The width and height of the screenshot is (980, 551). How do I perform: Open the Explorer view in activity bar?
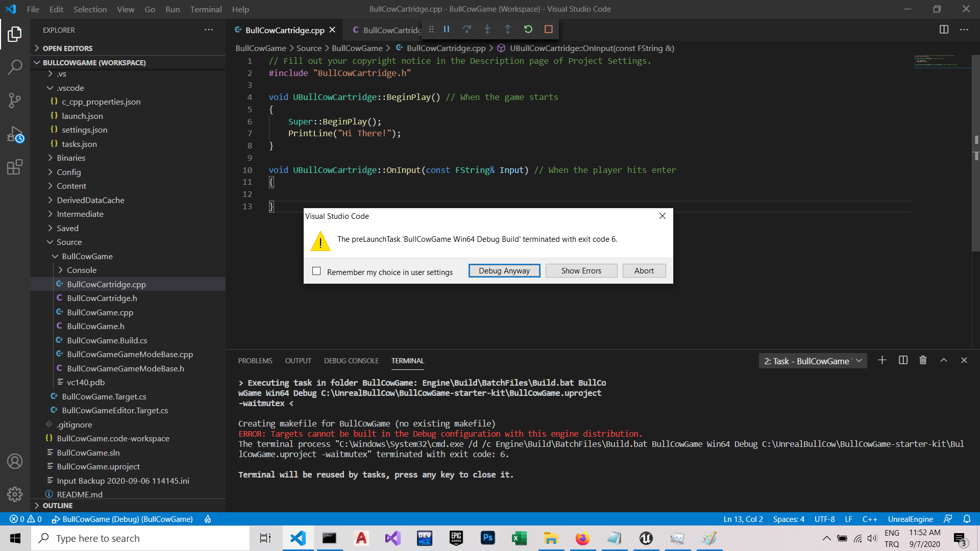pos(15,34)
